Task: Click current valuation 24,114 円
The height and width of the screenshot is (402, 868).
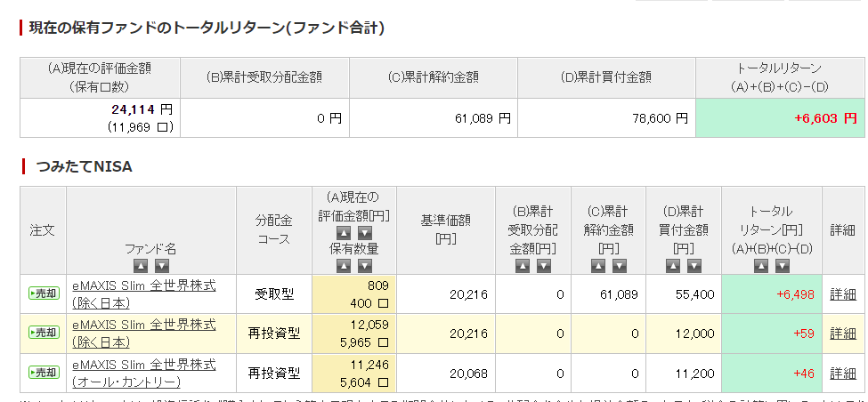Action: coord(142,109)
